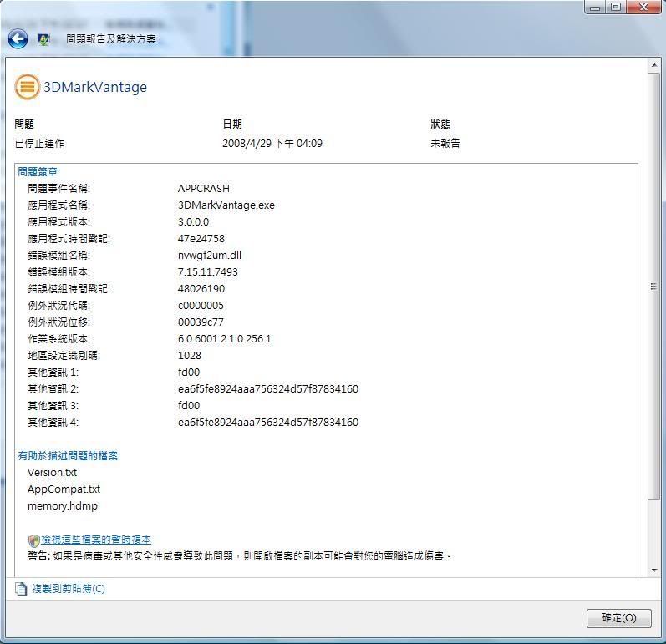Minimize the window

pyautogui.click(x=595, y=8)
